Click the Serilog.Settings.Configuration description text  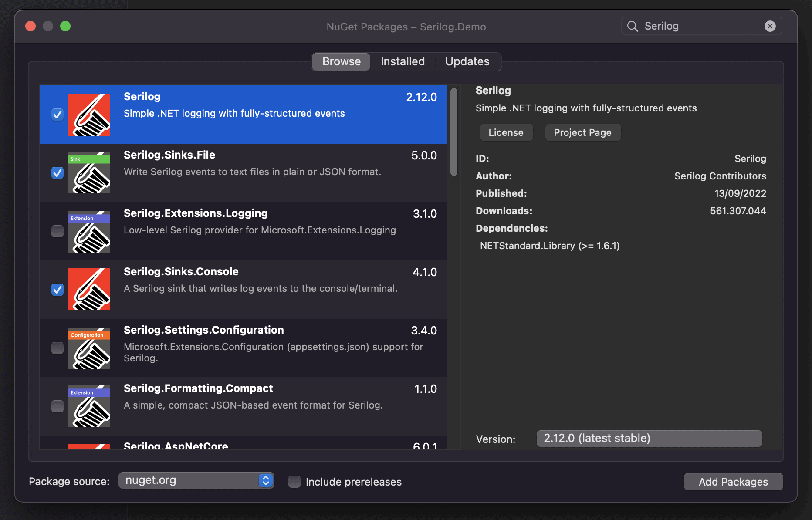[274, 352]
